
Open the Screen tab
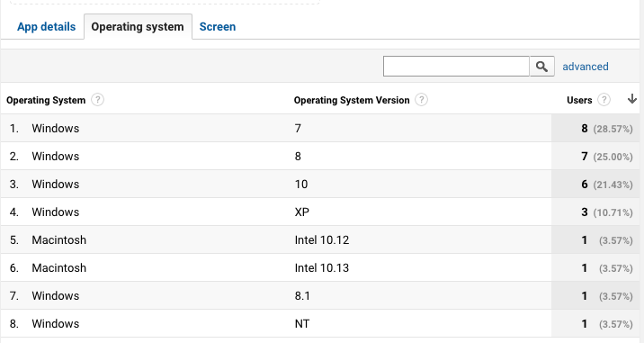218,27
